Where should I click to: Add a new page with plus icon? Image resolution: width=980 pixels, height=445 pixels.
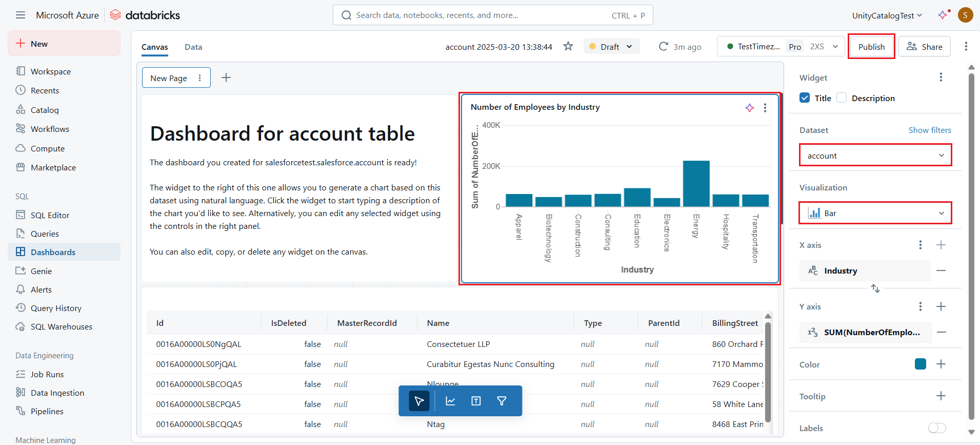tap(226, 78)
